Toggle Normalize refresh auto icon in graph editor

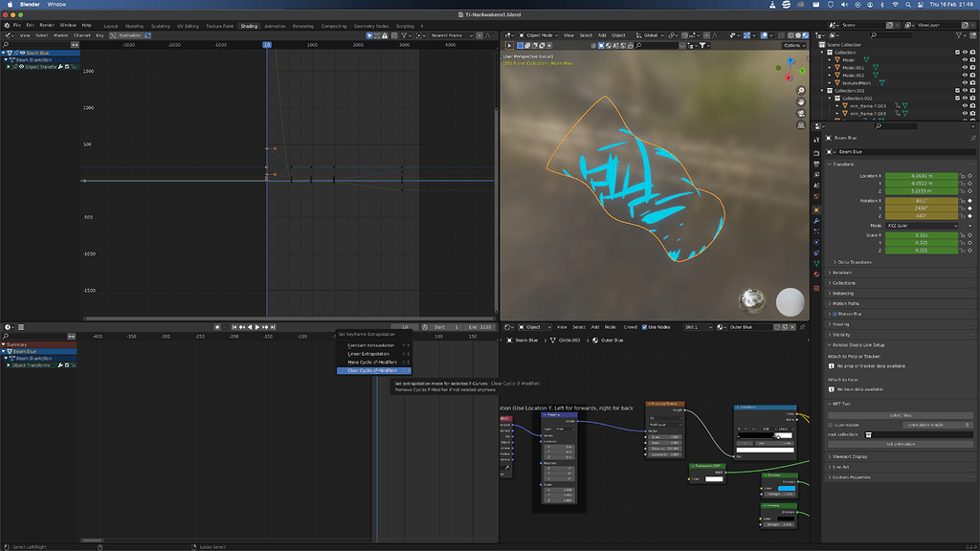(x=148, y=35)
